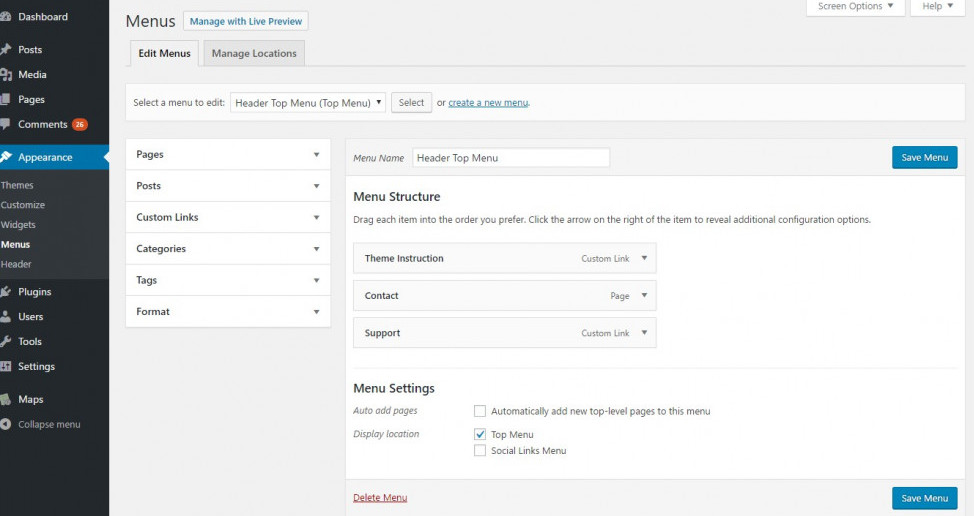Image resolution: width=974 pixels, height=516 pixels.
Task: Click the Pages icon in sidebar
Action: 5,99
